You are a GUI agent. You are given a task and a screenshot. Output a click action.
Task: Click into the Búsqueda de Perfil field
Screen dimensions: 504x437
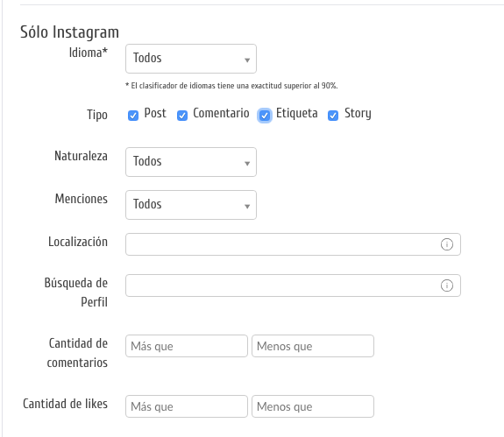click(x=293, y=285)
